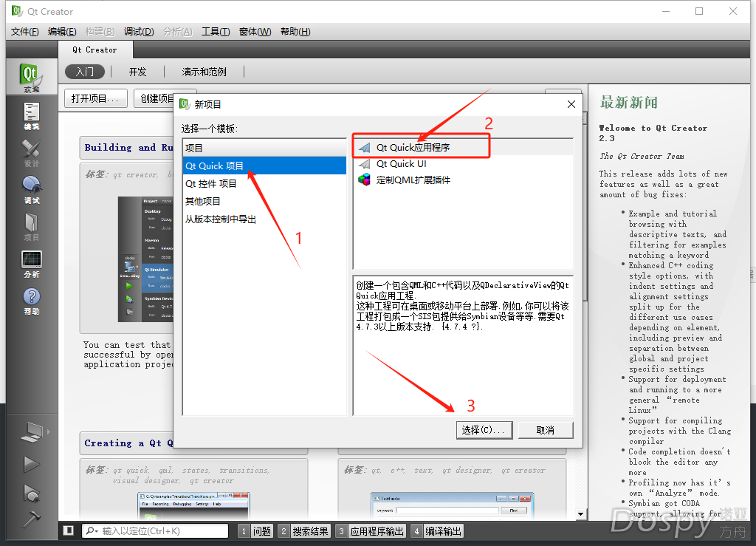Select 其他项目 in the category list
The image size is (756, 546).
pyautogui.click(x=264, y=202)
